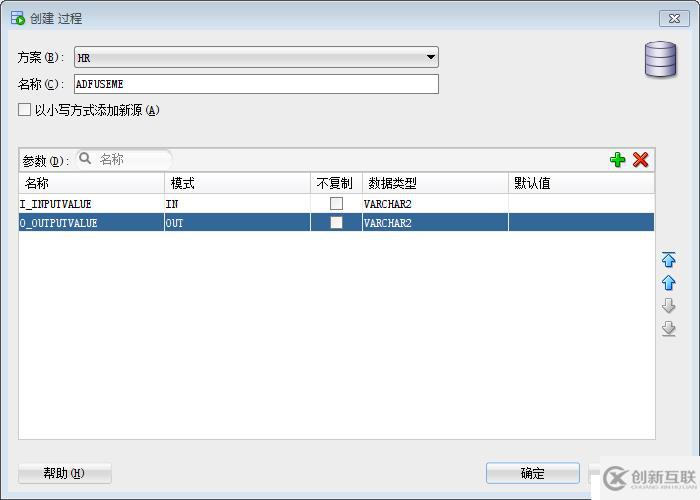Click the OUT mode cell
Screen dimensions: 700x500
(x=238, y=222)
